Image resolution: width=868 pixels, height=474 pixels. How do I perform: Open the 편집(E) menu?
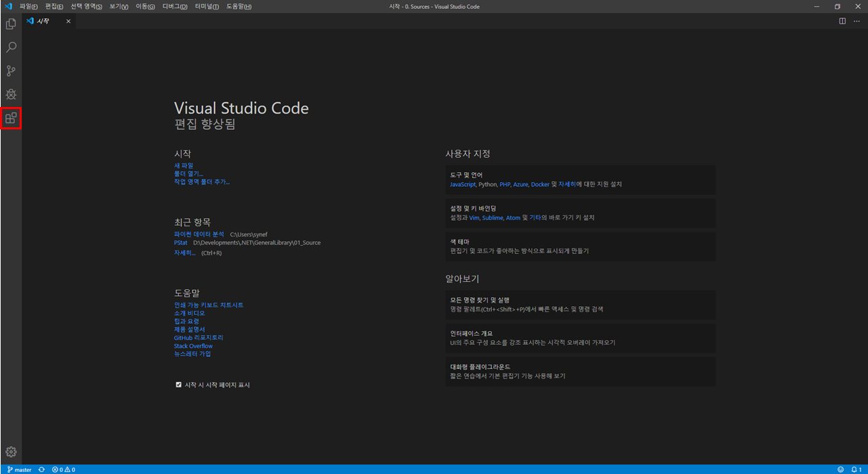[x=54, y=6]
